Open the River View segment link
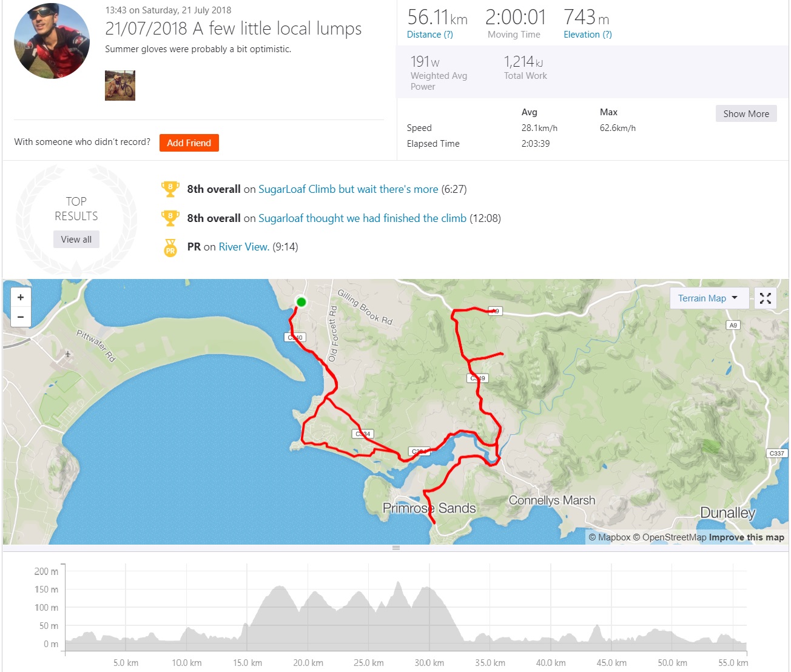The width and height of the screenshot is (791, 672). click(x=244, y=247)
